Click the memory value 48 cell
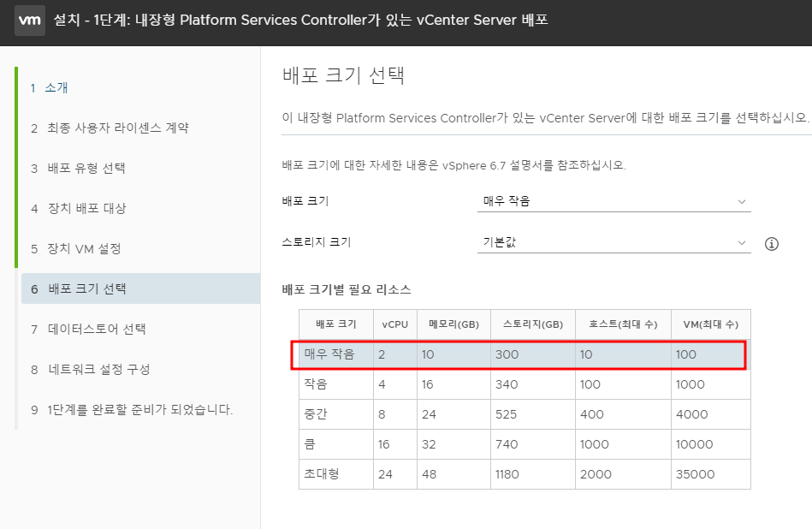Screen dimensions: 812x529 [x=453, y=474]
